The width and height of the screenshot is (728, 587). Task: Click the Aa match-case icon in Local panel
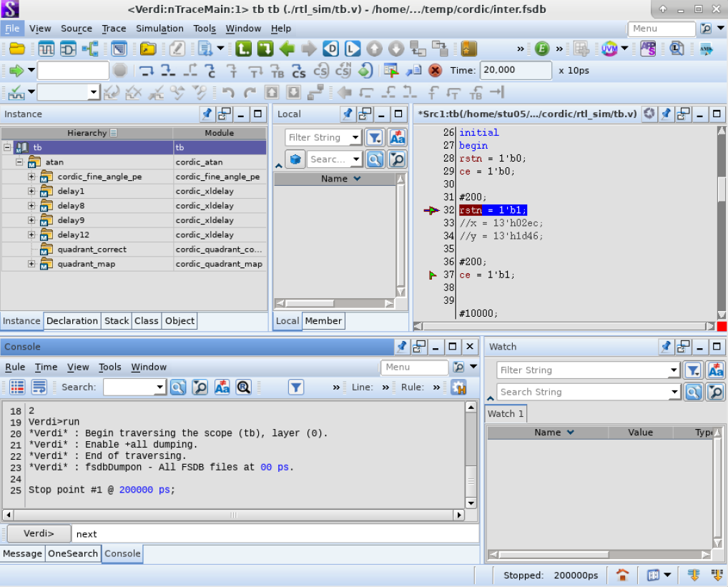pyautogui.click(x=398, y=137)
